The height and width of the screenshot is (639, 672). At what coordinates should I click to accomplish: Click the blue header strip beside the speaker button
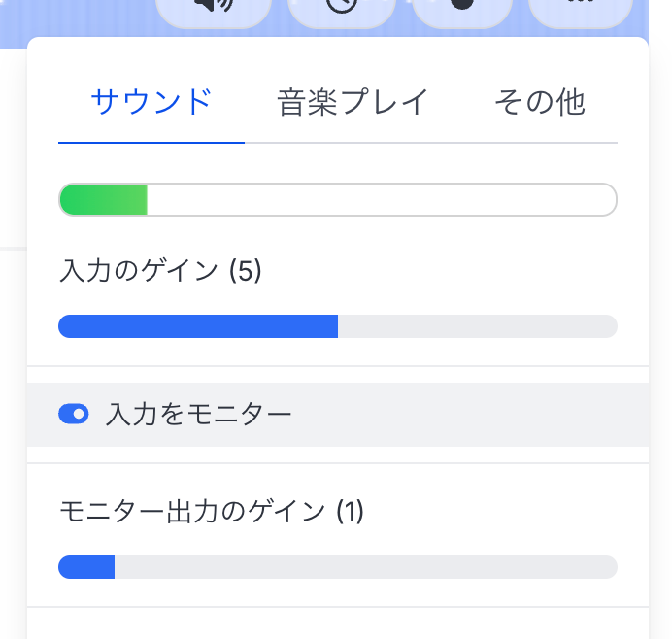click(77, 21)
